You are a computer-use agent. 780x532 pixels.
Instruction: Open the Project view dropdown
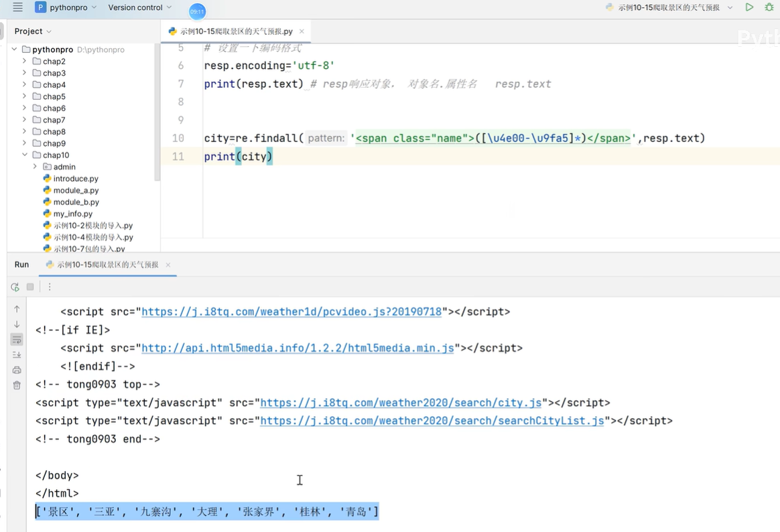(x=33, y=31)
